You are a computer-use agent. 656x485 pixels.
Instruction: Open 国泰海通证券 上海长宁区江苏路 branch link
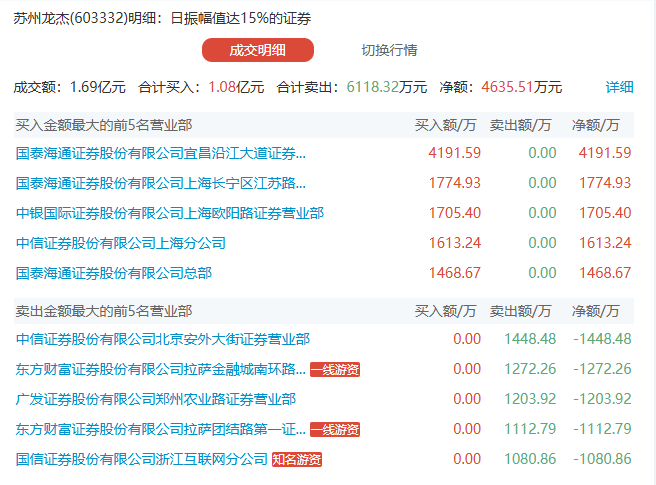click(161, 183)
